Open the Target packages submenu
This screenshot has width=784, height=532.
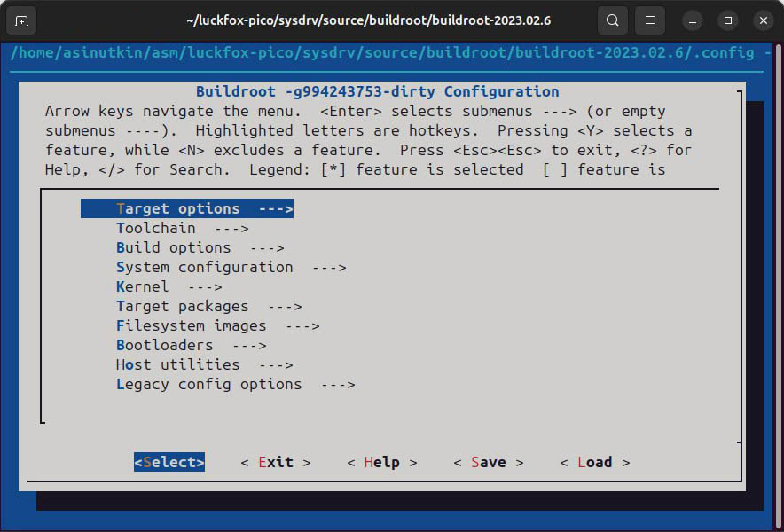208,306
